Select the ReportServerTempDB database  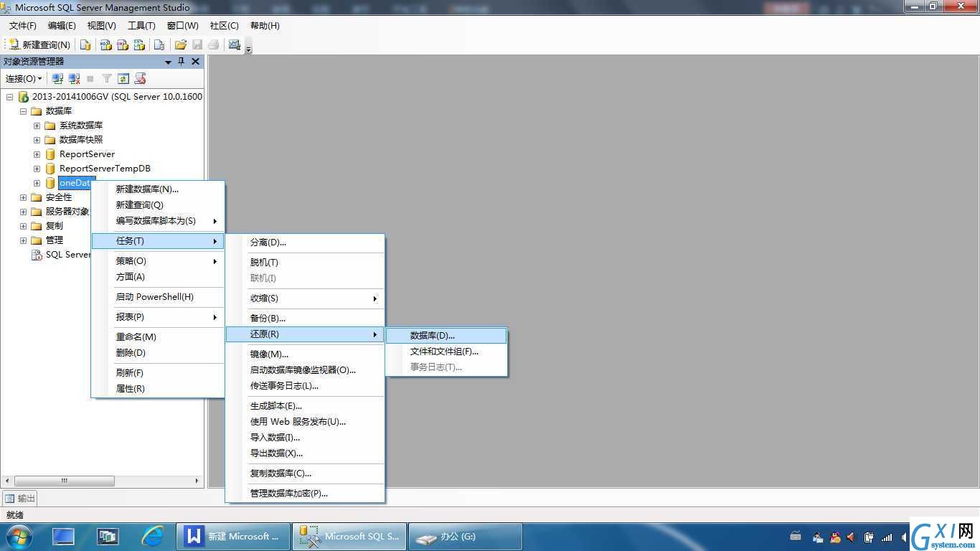105,169
